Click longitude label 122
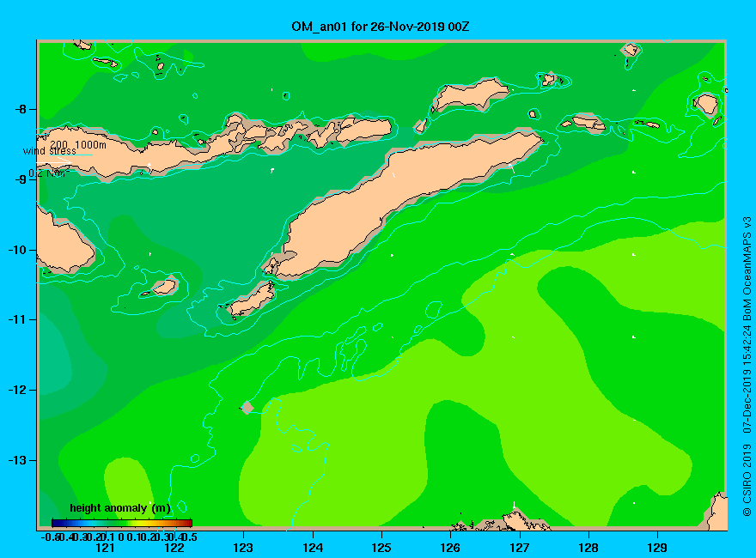Image resolution: width=756 pixels, height=558 pixels. [x=174, y=548]
